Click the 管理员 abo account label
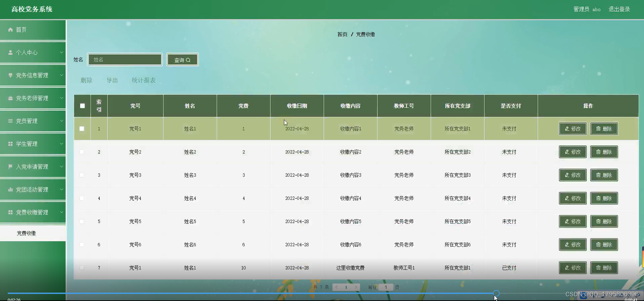The width and height of the screenshot is (644, 301). (587, 9)
